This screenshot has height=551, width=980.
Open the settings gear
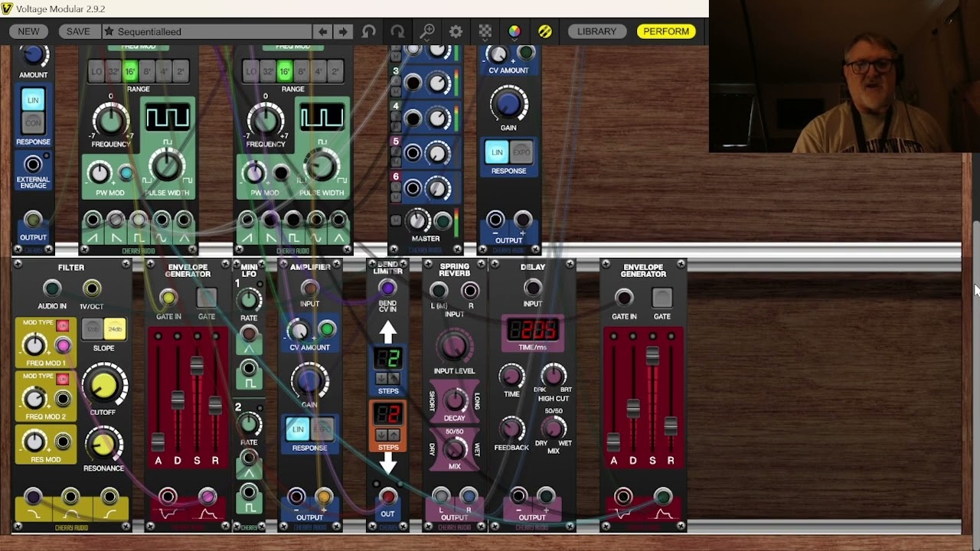pyautogui.click(x=456, y=31)
